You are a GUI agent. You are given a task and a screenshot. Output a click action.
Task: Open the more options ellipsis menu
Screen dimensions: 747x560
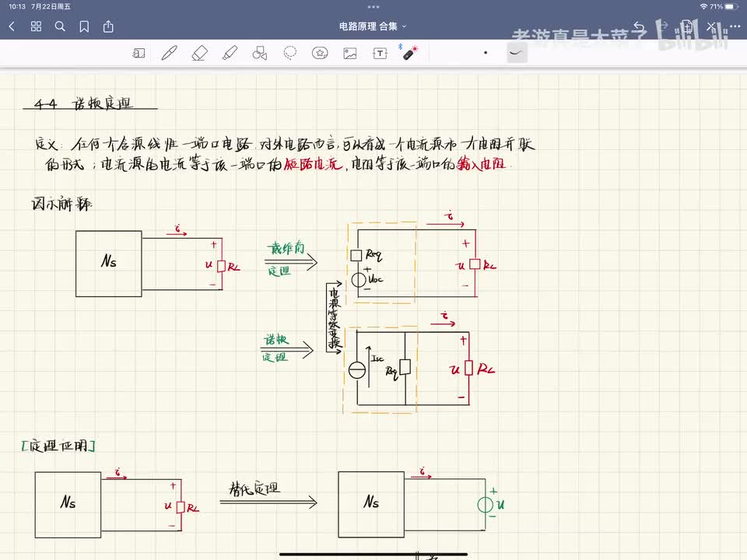click(735, 26)
